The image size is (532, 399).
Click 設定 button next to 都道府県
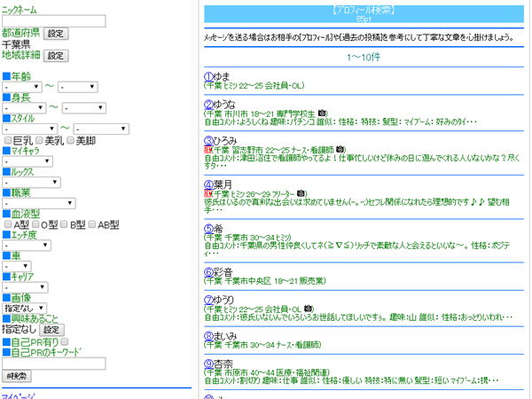[x=56, y=33]
